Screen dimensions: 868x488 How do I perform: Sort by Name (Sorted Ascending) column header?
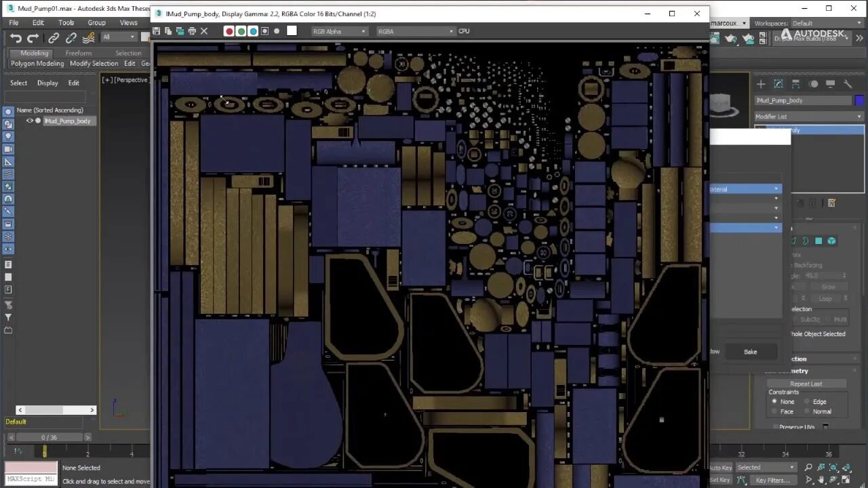[50, 110]
